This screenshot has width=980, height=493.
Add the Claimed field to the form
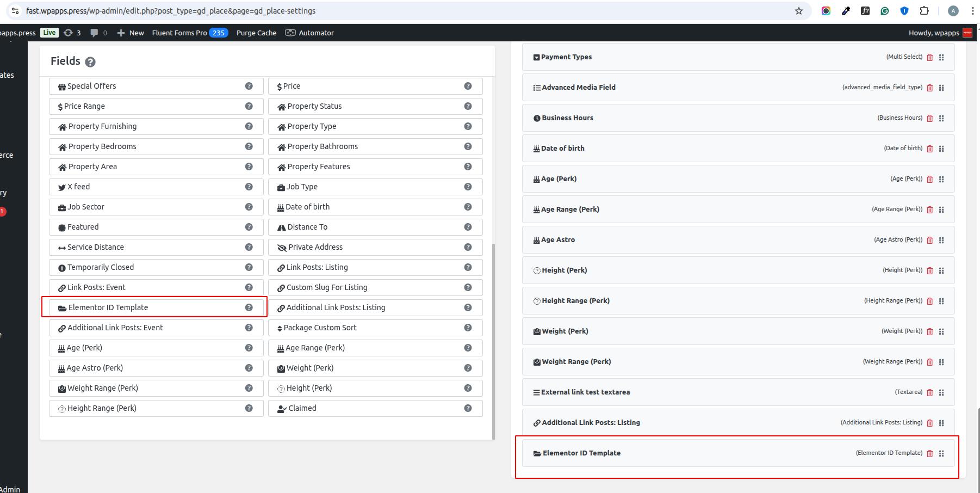coord(302,408)
